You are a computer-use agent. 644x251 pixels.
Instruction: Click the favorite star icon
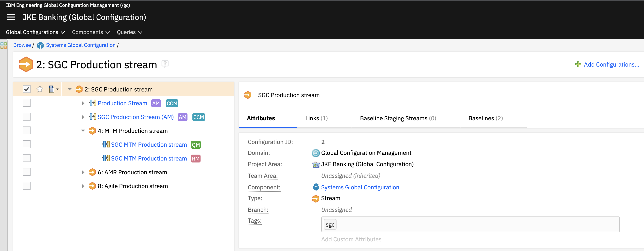[40, 89]
